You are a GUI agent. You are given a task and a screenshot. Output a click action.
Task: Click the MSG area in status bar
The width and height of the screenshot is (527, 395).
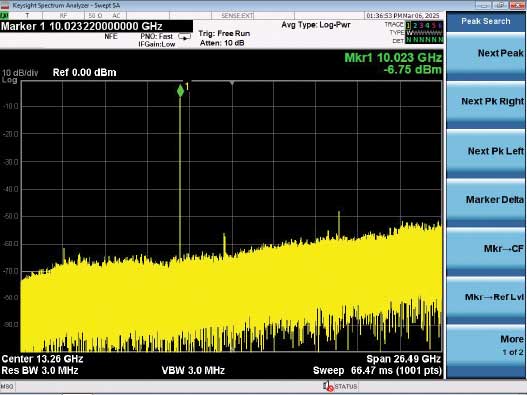pyautogui.click(x=7, y=386)
